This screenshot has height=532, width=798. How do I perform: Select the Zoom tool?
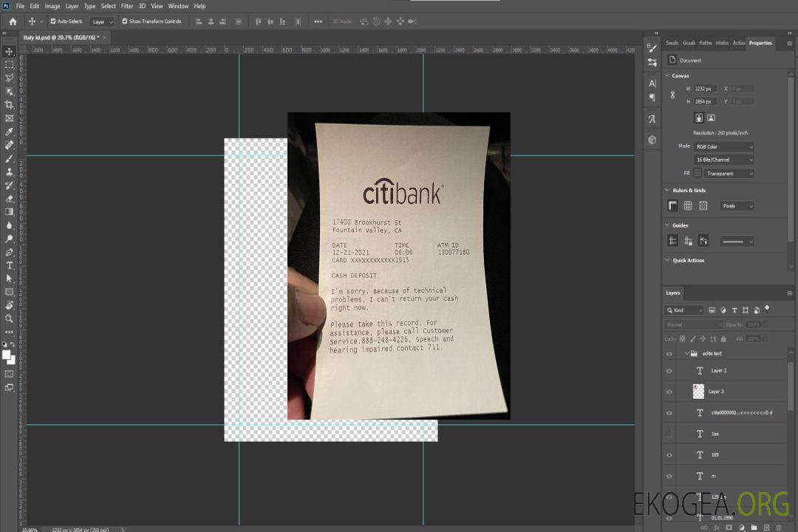pyautogui.click(x=9, y=318)
